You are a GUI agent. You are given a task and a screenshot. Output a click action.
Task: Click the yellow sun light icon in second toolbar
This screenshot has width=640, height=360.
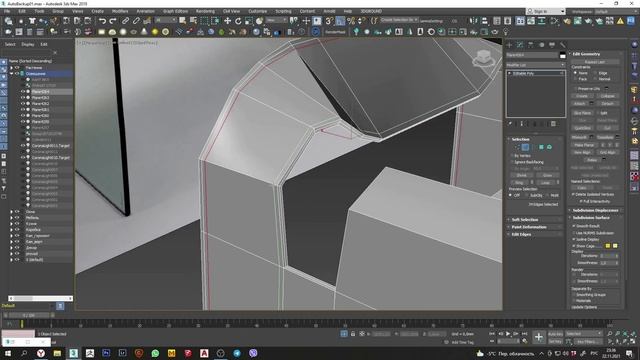155,31
